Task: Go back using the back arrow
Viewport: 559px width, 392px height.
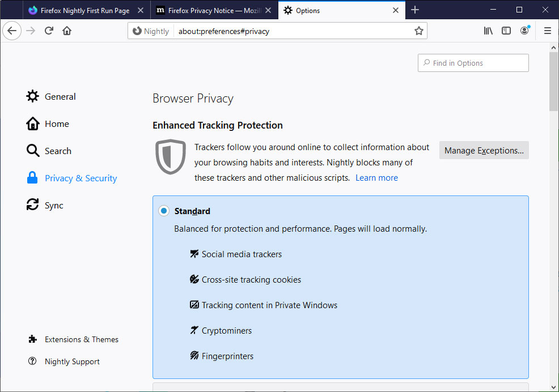Action: [x=12, y=31]
